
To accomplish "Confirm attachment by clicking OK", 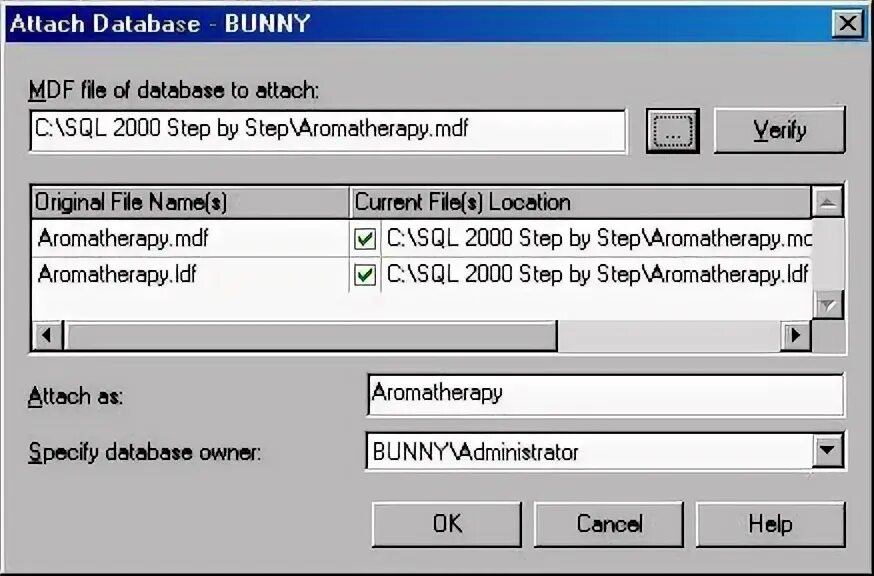I will (446, 524).
